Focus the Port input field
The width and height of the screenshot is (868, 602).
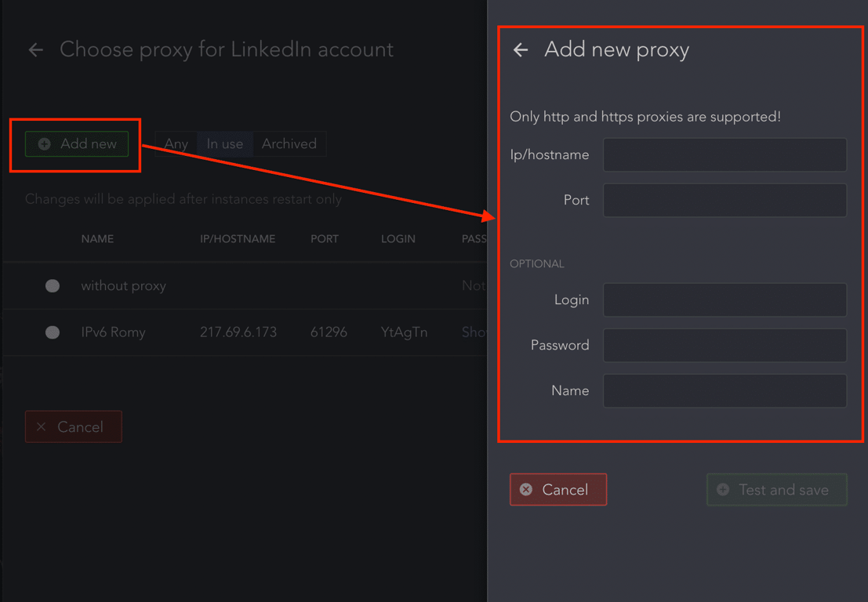pyautogui.click(x=725, y=201)
